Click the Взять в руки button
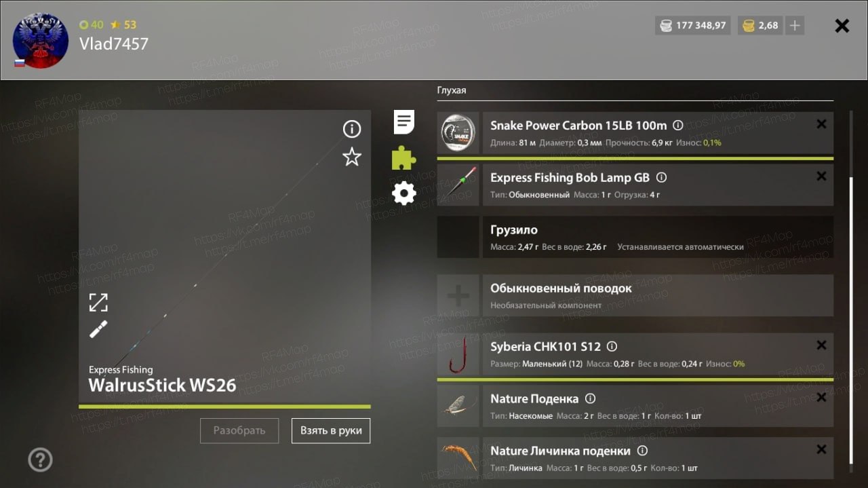The height and width of the screenshot is (488, 868). (x=331, y=431)
